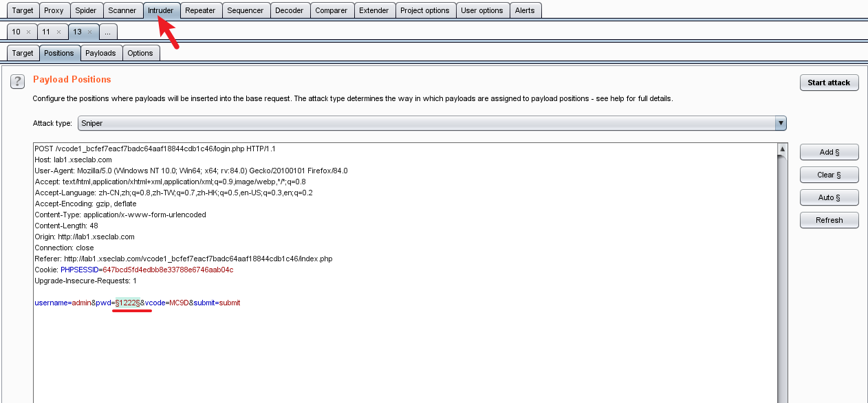868x403 pixels.
Task: Click the User-Agent header line
Action: pyautogui.click(x=191, y=171)
